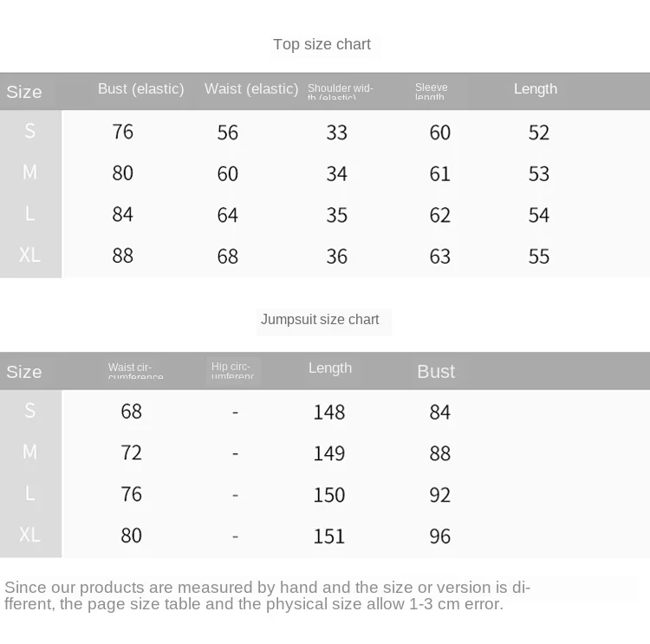Select the Length header in top chart

pos(536,88)
